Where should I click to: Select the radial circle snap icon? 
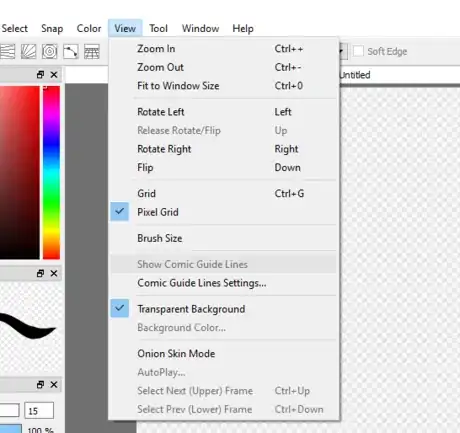tap(49, 52)
